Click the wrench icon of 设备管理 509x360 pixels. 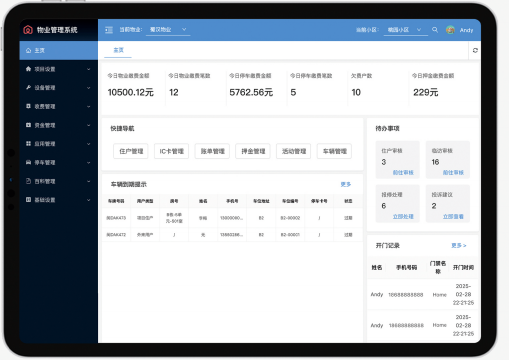[28, 88]
